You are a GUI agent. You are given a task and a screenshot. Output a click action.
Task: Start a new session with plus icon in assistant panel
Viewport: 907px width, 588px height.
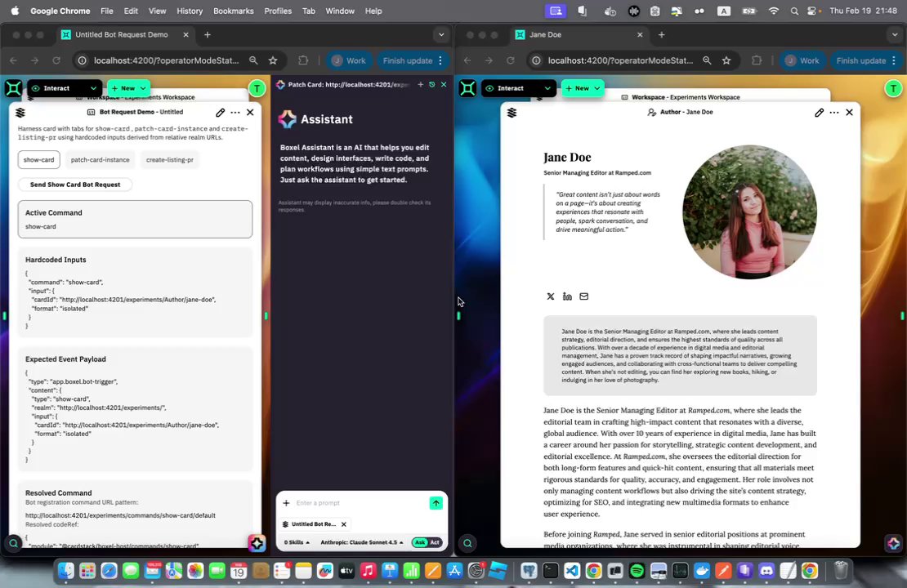point(421,84)
